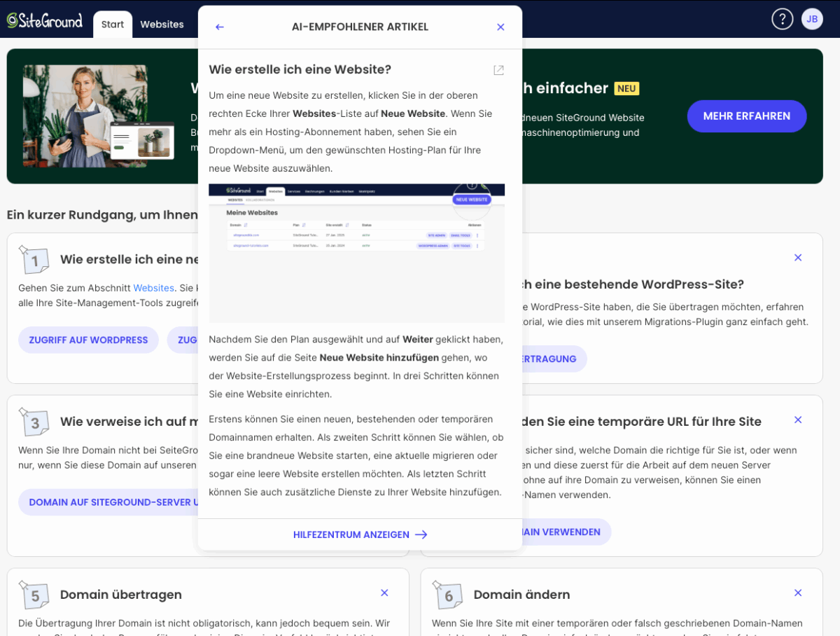Click the SiteGround logo
This screenshot has width=840, height=636.
click(x=45, y=20)
